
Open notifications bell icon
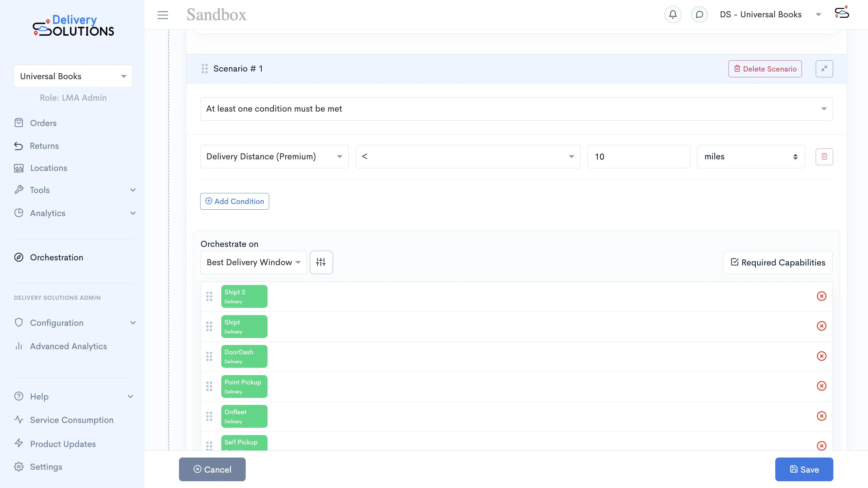click(x=673, y=14)
